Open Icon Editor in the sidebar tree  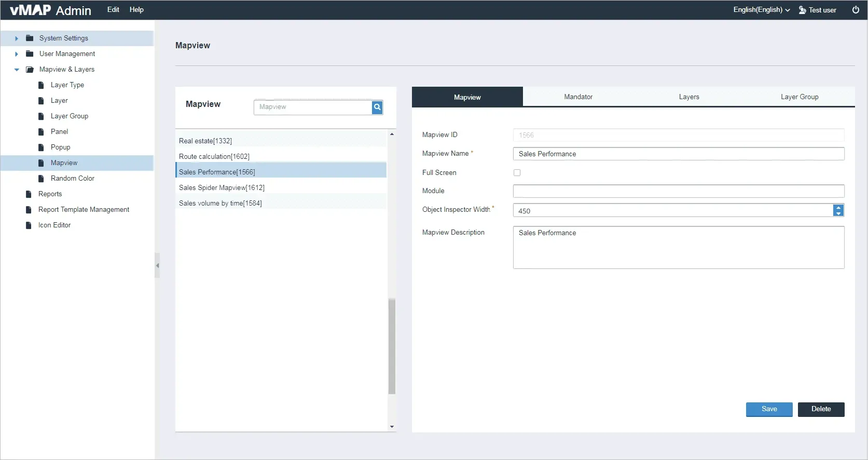point(54,225)
